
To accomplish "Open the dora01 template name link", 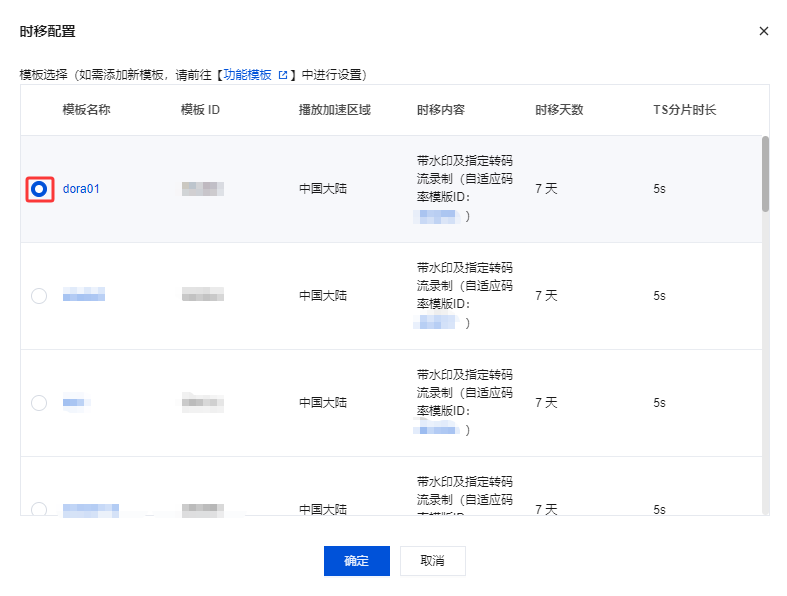I will point(81,188).
